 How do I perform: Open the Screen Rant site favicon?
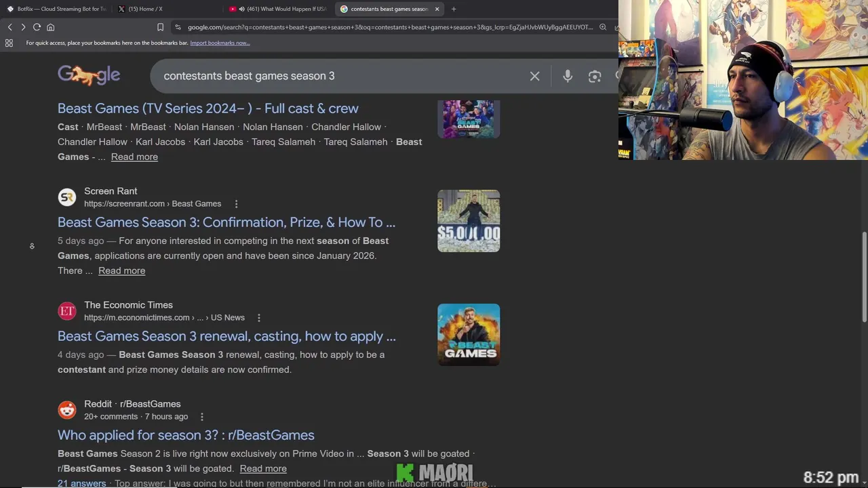pos(67,197)
